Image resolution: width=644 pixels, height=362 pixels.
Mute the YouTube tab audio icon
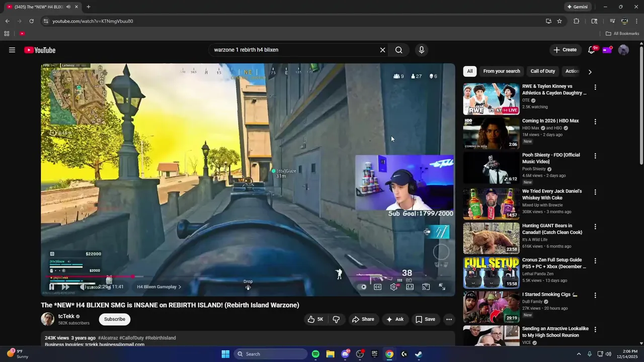68,7
